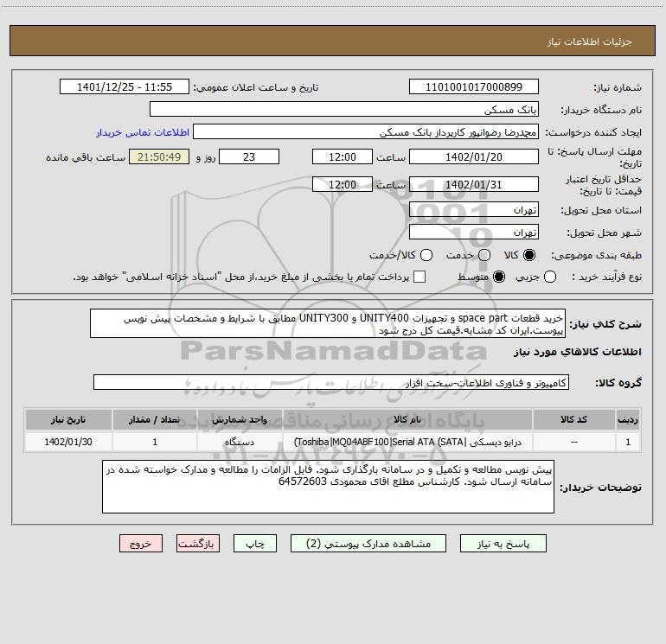Image resolution: width=666 pixels, height=644 pixels.
Task: Click the announcement date field 1401/12/25
Action: tap(125, 87)
